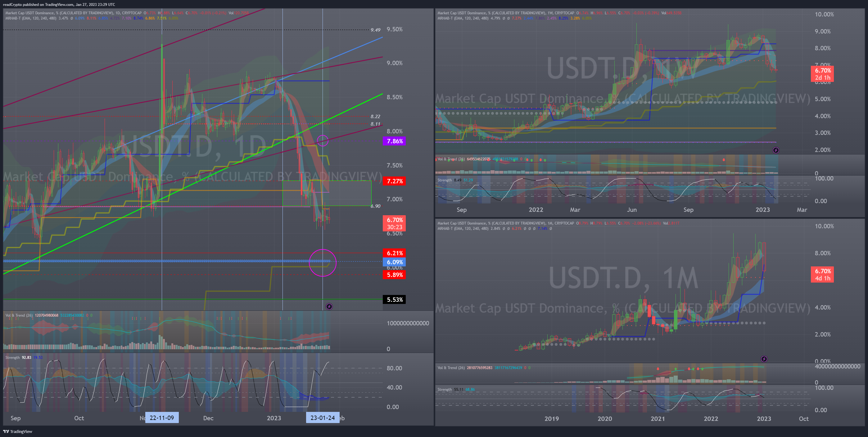Click the 8.11 line label
The image size is (868, 437).
(x=375, y=124)
